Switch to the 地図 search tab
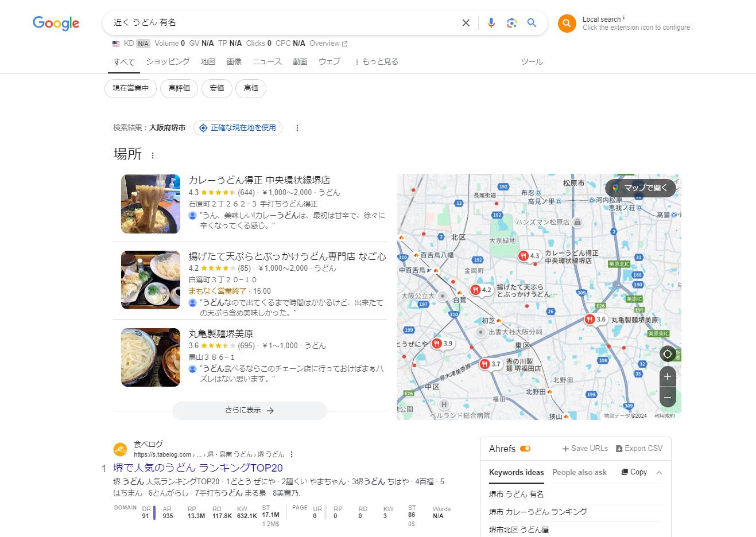 pos(208,61)
